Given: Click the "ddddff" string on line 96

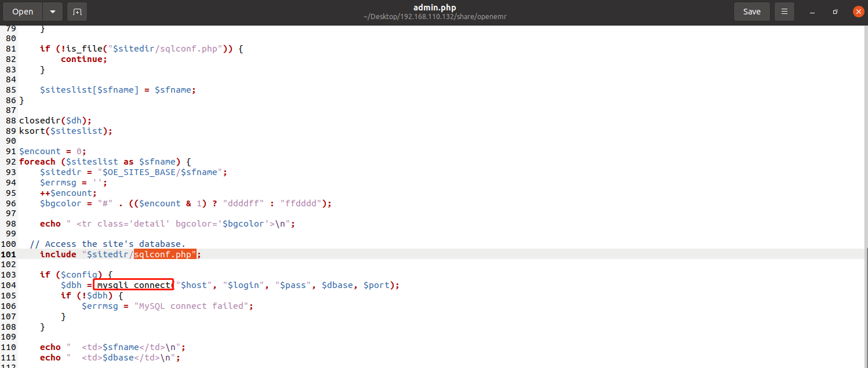Looking at the screenshot, I should [244, 203].
